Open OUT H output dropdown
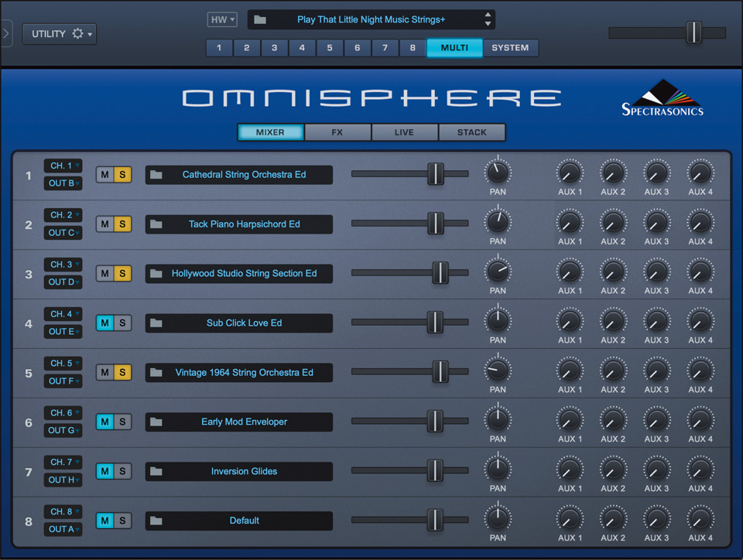 (63, 480)
